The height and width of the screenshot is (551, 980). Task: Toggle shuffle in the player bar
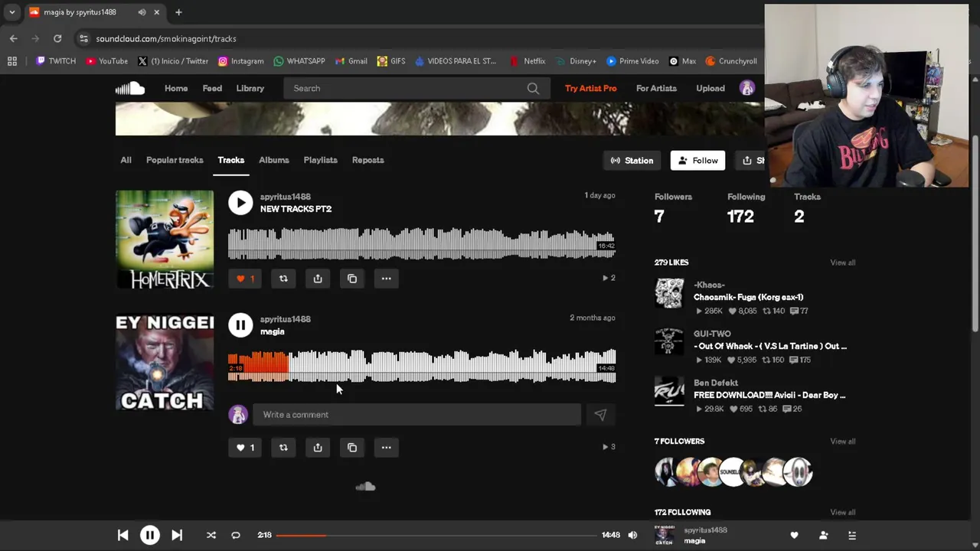(211, 536)
